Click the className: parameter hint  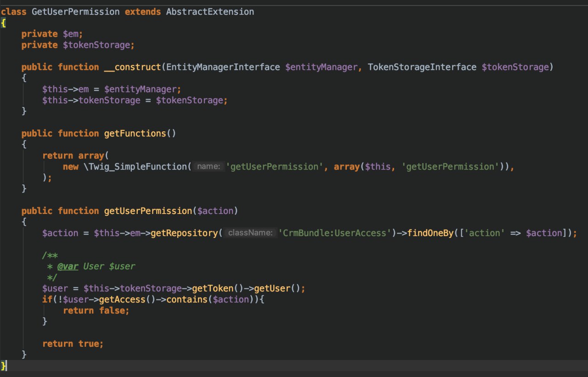click(x=250, y=233)
